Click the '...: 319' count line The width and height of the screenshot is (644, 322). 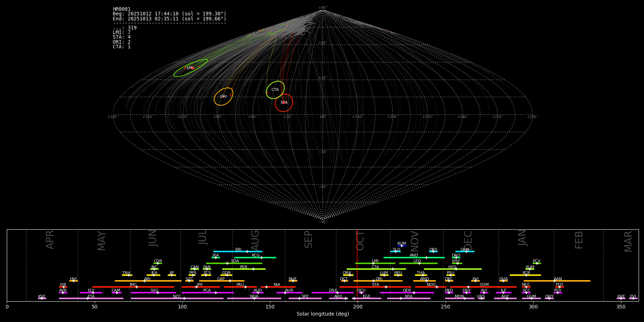pyautogui.click(x=125, y=28)
